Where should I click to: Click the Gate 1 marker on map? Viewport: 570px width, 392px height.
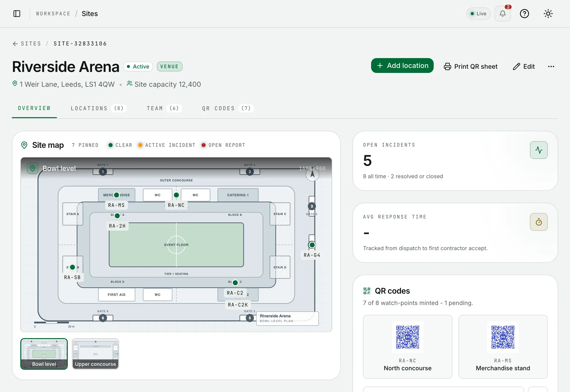point(103,172)
